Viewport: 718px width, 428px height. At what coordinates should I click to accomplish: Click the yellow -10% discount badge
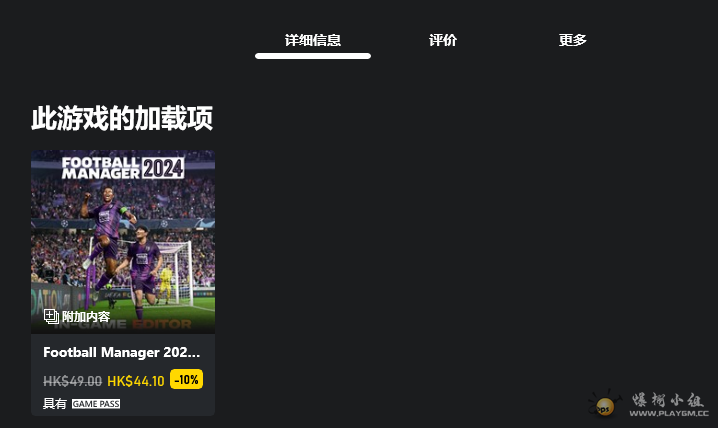click(x=186, y=379)
